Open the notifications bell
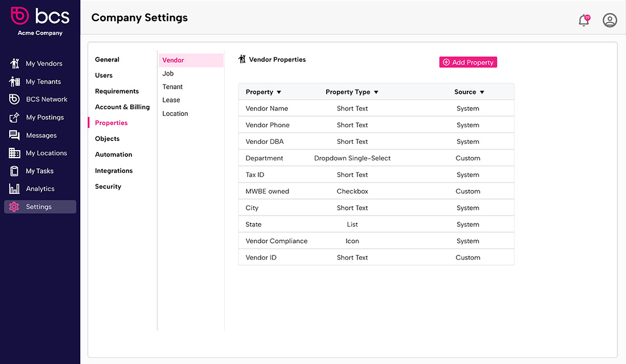 coord(584,20)
